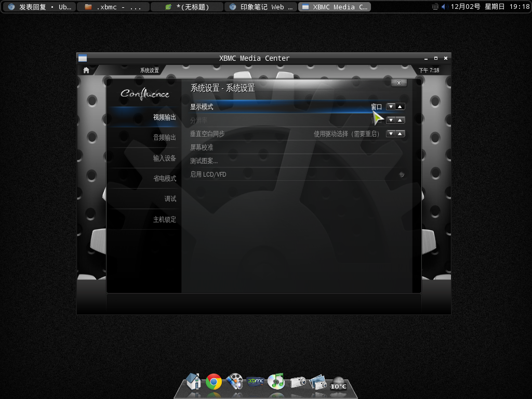Switch to 发表回复 browser task in panel
The image size is (532, 399).
tap(39, 7)
